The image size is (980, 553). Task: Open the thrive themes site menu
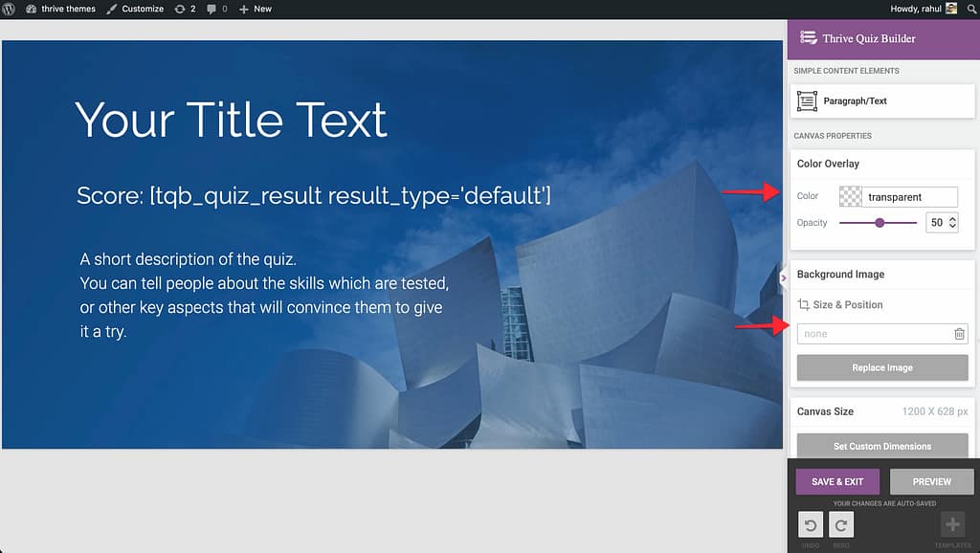60,9
